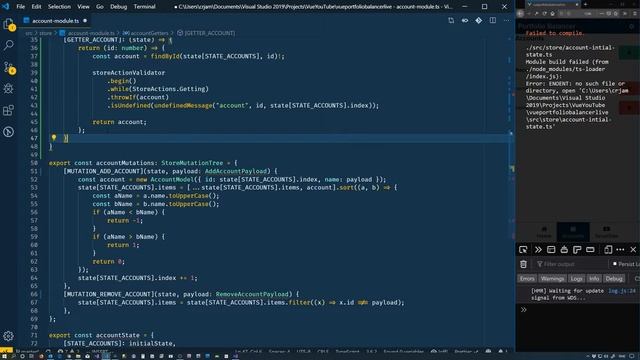
Task: Open the devtools Style Editor icon
Action: (577, 249)
